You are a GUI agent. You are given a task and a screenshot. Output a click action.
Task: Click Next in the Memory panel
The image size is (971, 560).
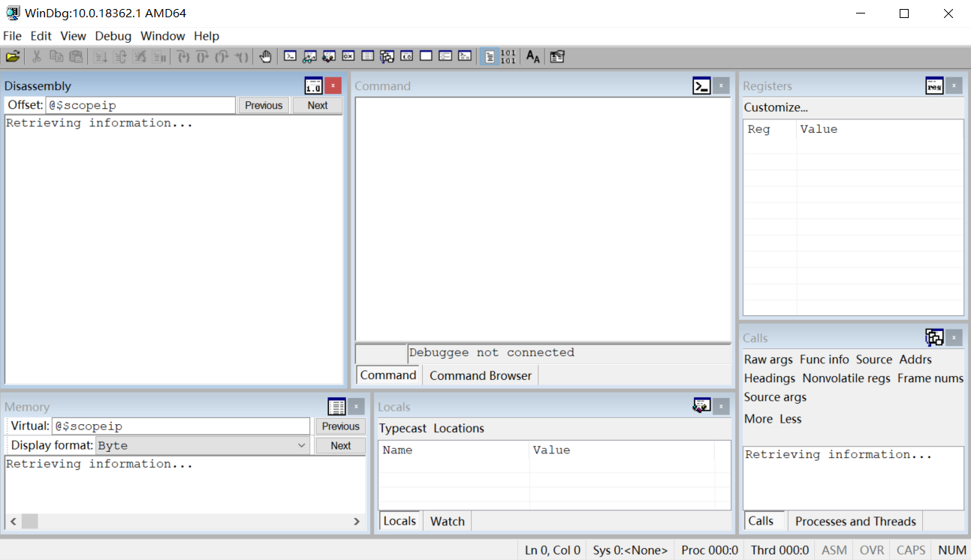[x=341, y=445]
